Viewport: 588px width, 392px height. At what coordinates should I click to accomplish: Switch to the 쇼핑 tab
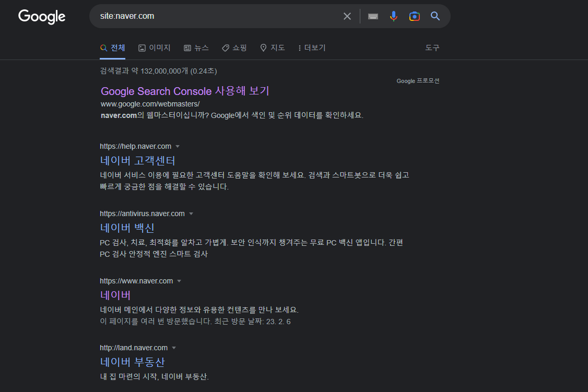click(x=234, y=48)
